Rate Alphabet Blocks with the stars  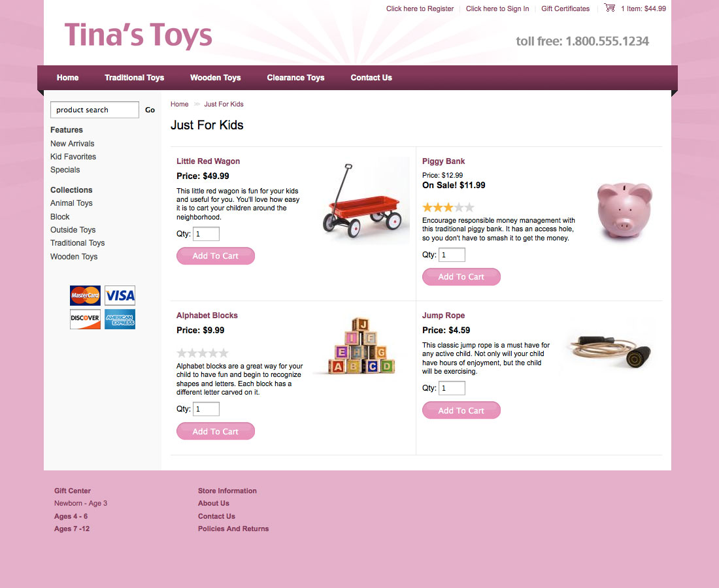click(202, 353)
